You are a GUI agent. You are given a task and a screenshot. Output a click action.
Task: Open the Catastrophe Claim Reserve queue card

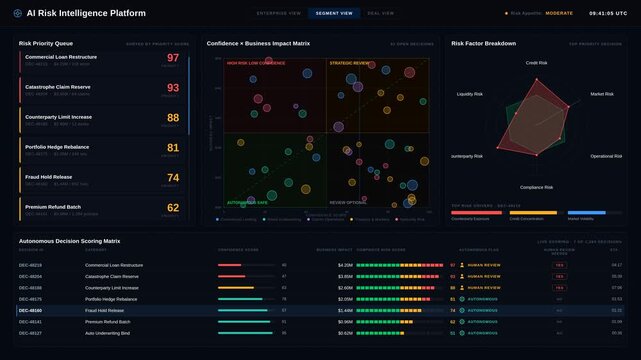[102, 91]
